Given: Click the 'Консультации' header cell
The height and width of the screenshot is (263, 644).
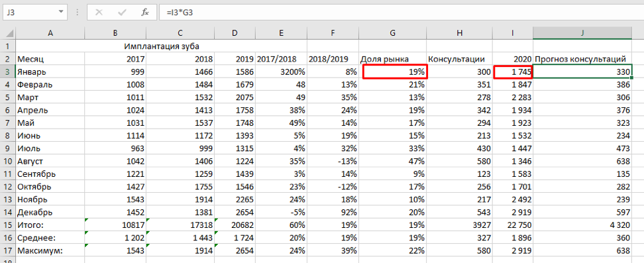Looking at the screenshot, I should click(x=459, y=59).
